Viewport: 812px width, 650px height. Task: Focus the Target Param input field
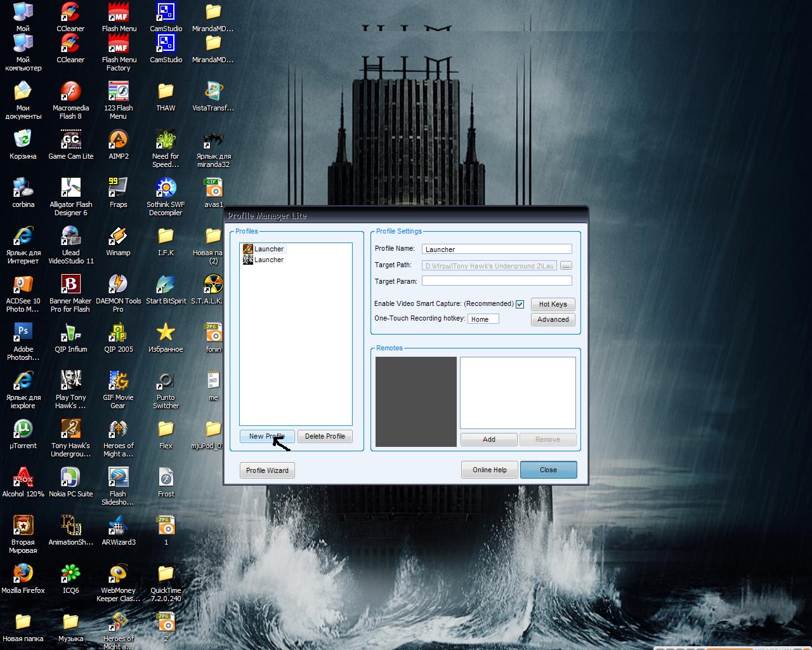coord(497,281)
